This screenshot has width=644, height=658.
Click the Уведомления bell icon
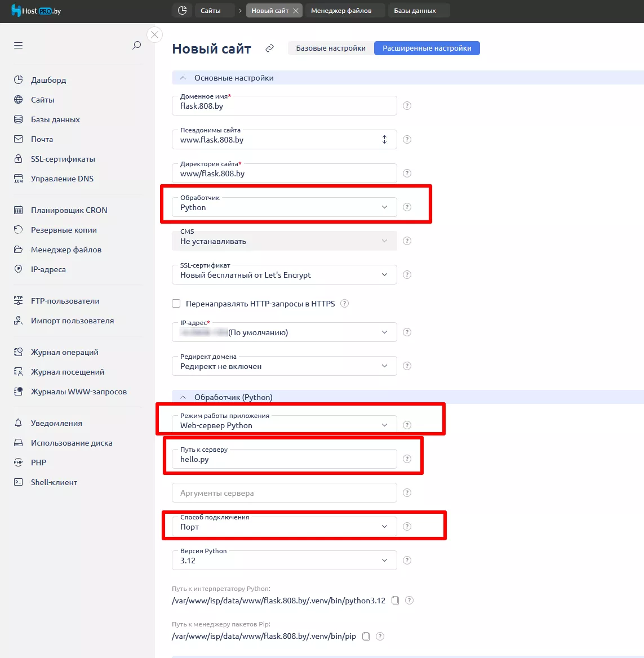pos(18,423)
